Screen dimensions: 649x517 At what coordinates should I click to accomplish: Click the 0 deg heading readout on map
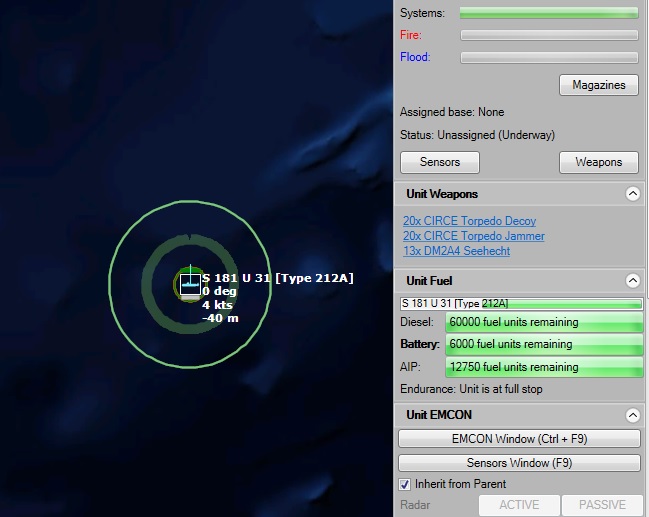[219, 291]
